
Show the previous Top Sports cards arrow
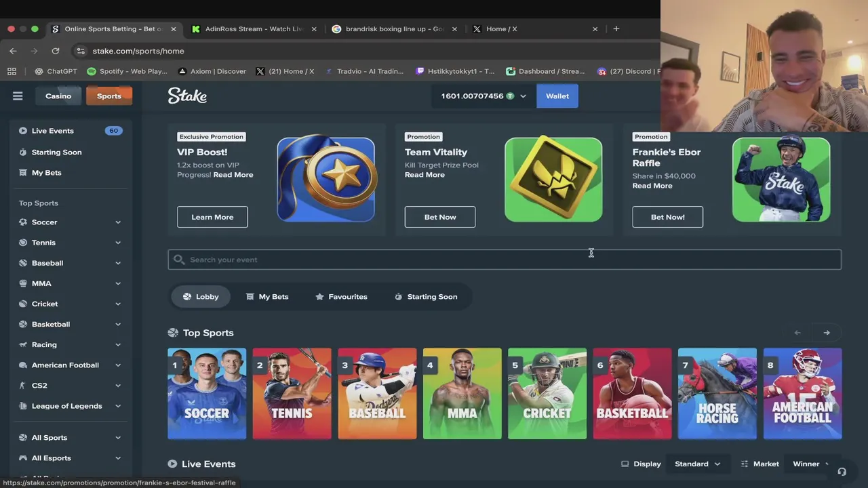pos(797,333)
